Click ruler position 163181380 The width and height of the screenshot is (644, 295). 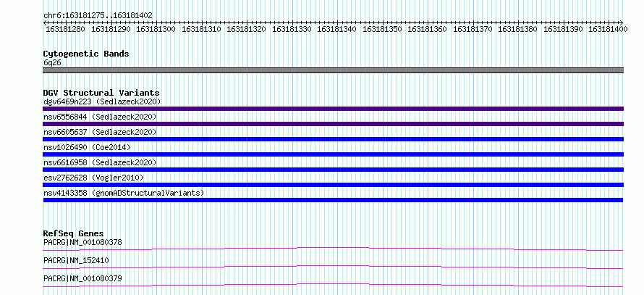518,29
